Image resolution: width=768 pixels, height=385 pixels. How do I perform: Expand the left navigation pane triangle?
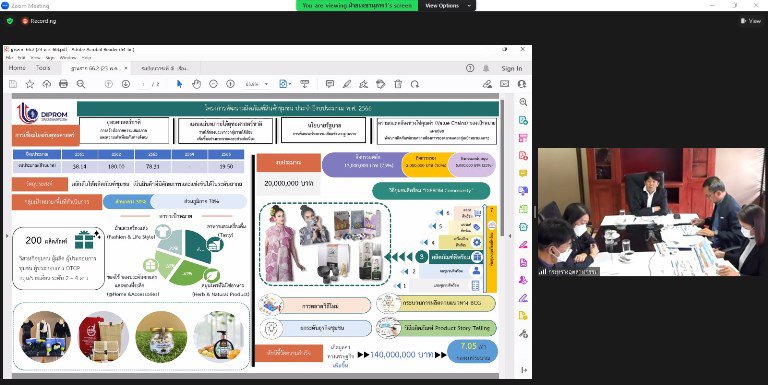click(x=6, y=236)
